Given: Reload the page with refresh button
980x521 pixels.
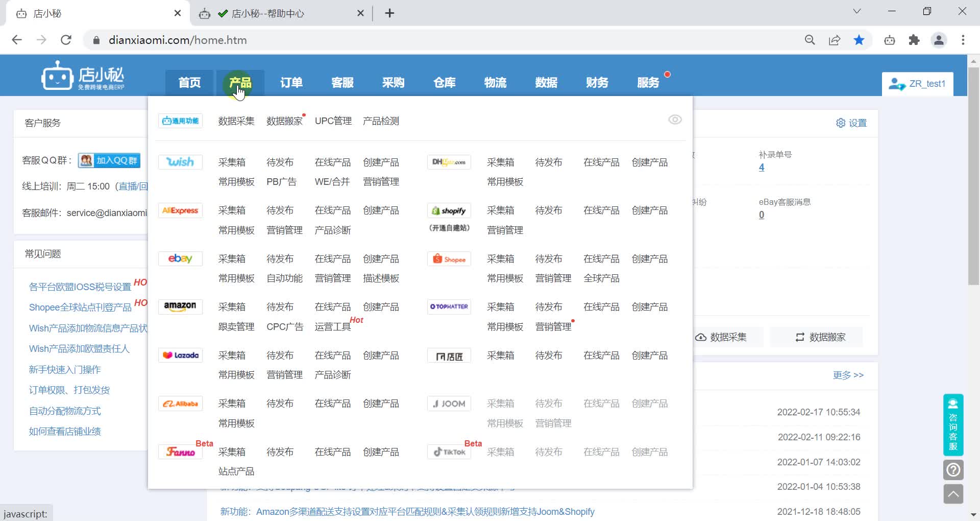Looking at the screenshot, I should [66, 40].
